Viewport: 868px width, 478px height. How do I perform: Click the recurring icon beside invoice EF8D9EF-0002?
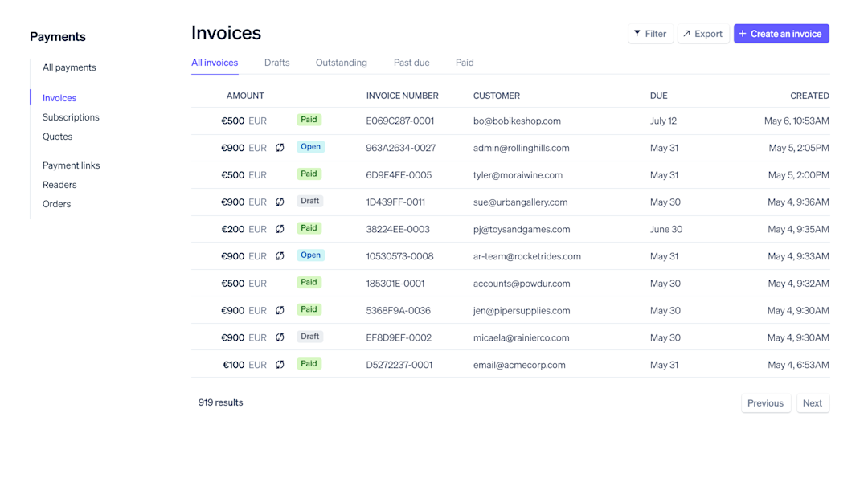279,337
